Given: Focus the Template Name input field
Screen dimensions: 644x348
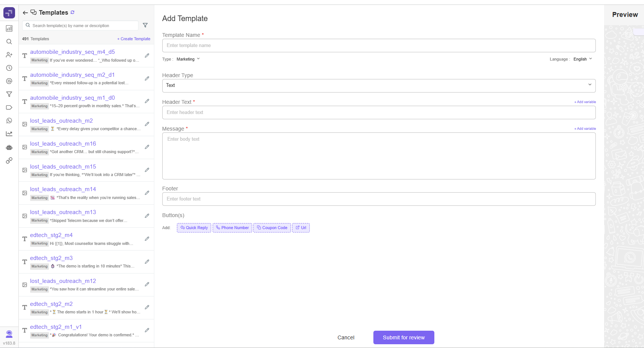Looking at the screenshot, I should [379, 46].
